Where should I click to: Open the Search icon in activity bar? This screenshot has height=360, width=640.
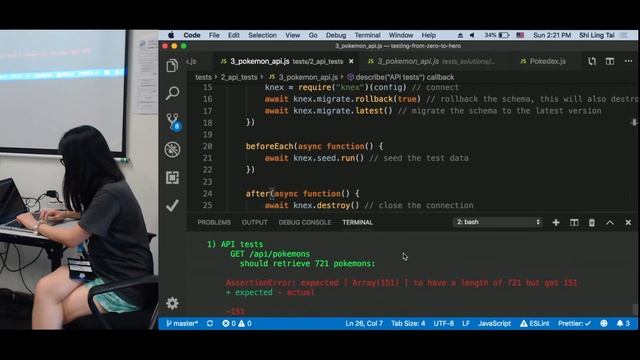(172, 93)
